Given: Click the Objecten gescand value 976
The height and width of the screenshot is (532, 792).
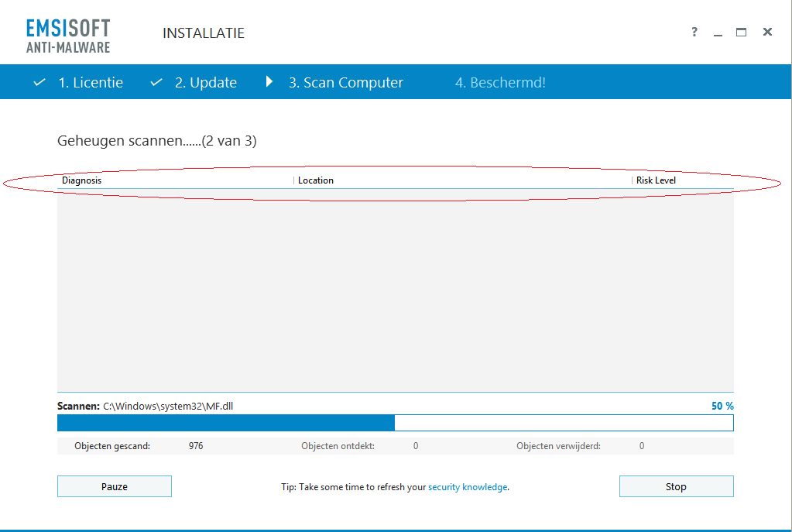Looking at the screenshot, I should 196,445.
